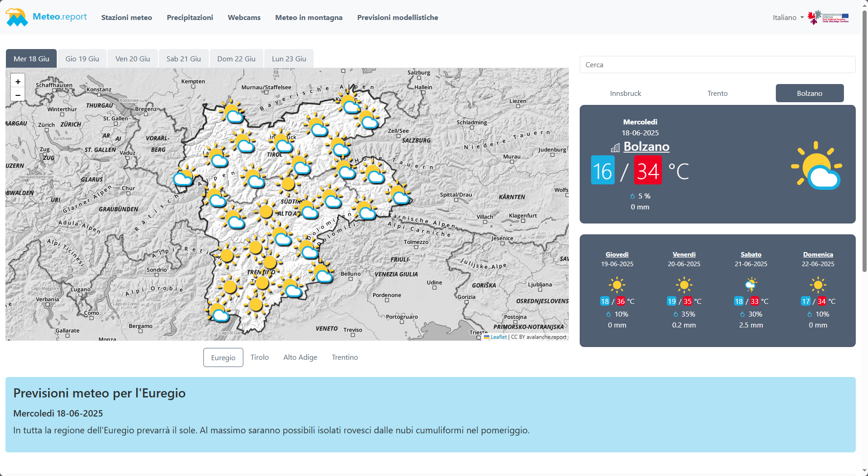This screenshot has height=476, width=868.
Task: Select Alto Adige region filter
Action: [x=300, y=357]
